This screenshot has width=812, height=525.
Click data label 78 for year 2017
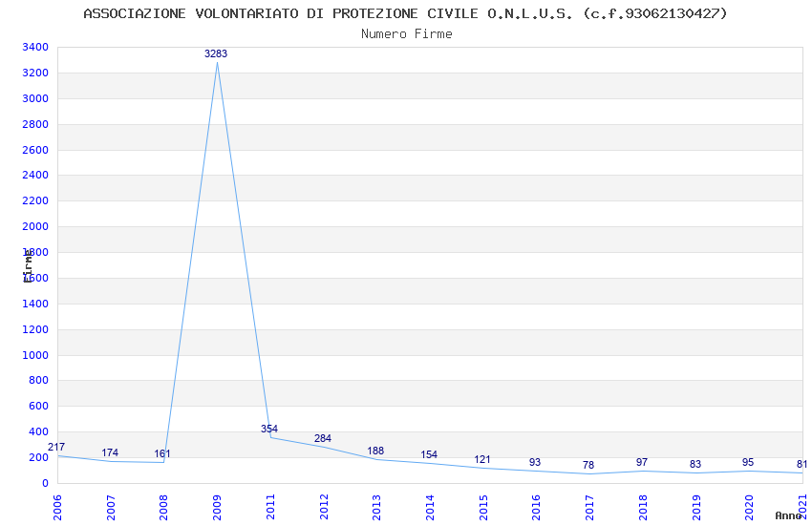pyautogui.click(x=588, y=465)
